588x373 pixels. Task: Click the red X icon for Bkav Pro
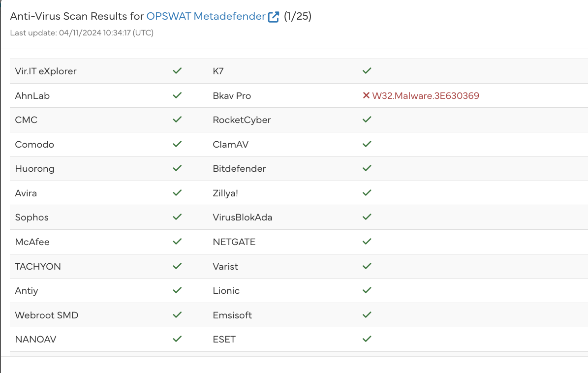click(x=366, y=95)
